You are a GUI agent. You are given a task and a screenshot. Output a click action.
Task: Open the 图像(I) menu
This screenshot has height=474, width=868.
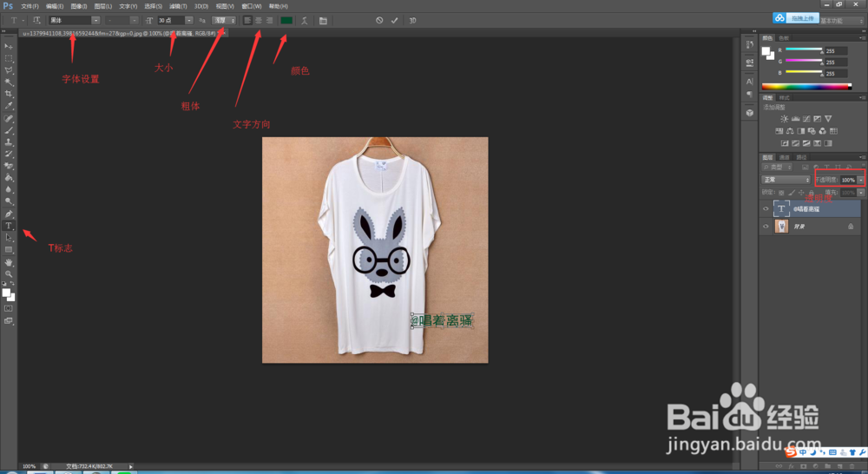(79, 6)
